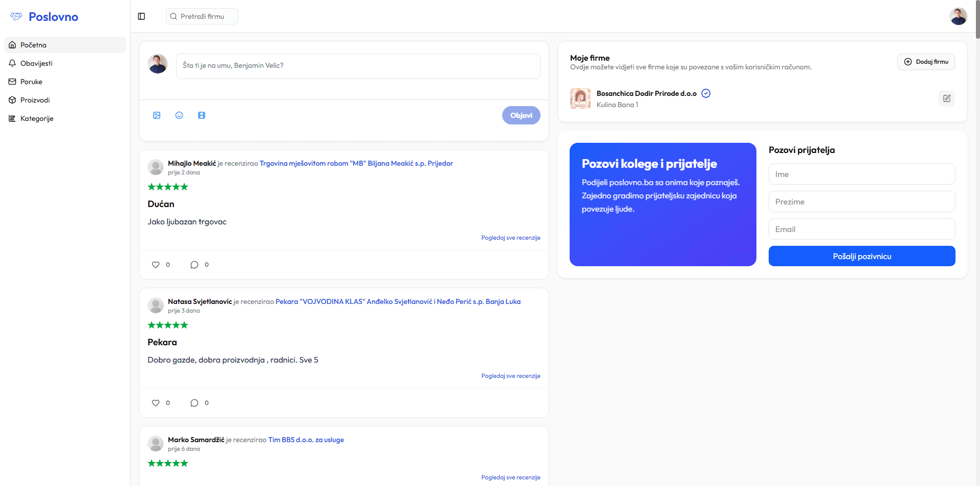Image resolution: width=980 pixels, height=486 pixels.
Task: Go to Početna home page
Action: (x=65, y=45)
